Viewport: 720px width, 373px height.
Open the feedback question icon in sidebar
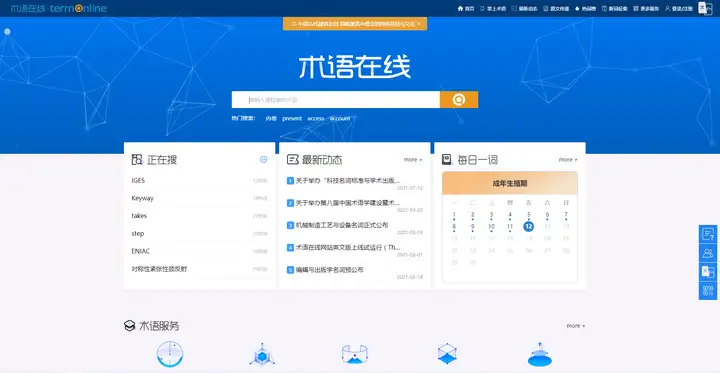tap(708, 234)
